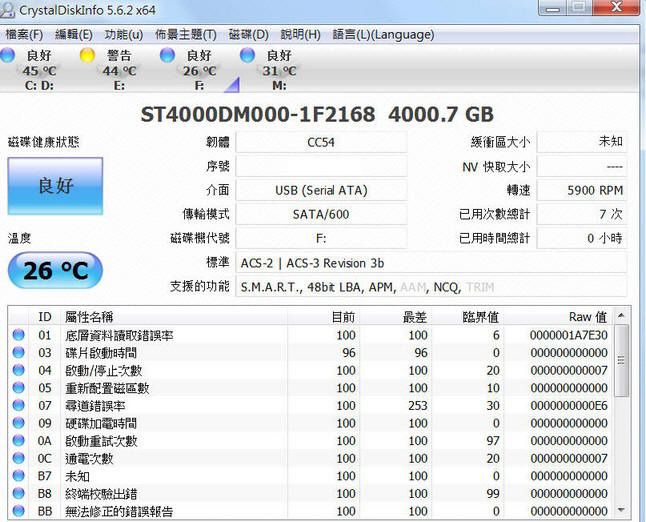Click the ID column header
This screenshot has height=522, width=646.
[44, 317]
